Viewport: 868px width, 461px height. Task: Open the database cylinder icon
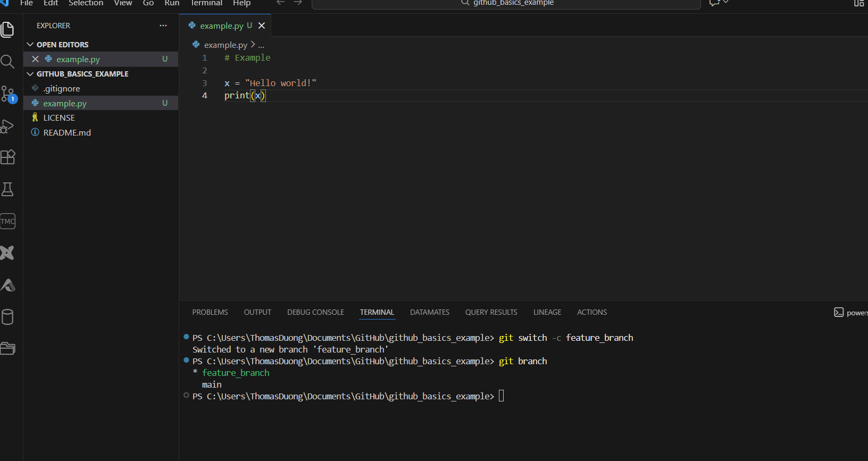[7, 317]
